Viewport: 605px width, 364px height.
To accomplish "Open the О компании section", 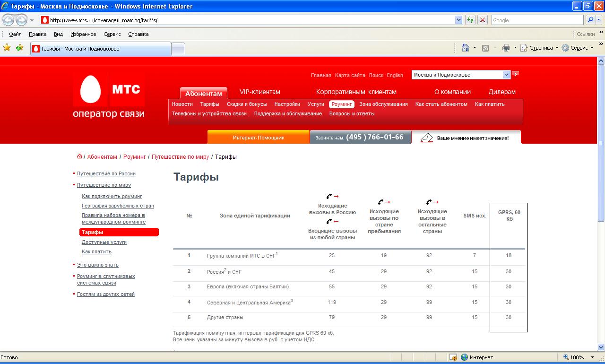I will pyautogui.click(x=452, y=92).
